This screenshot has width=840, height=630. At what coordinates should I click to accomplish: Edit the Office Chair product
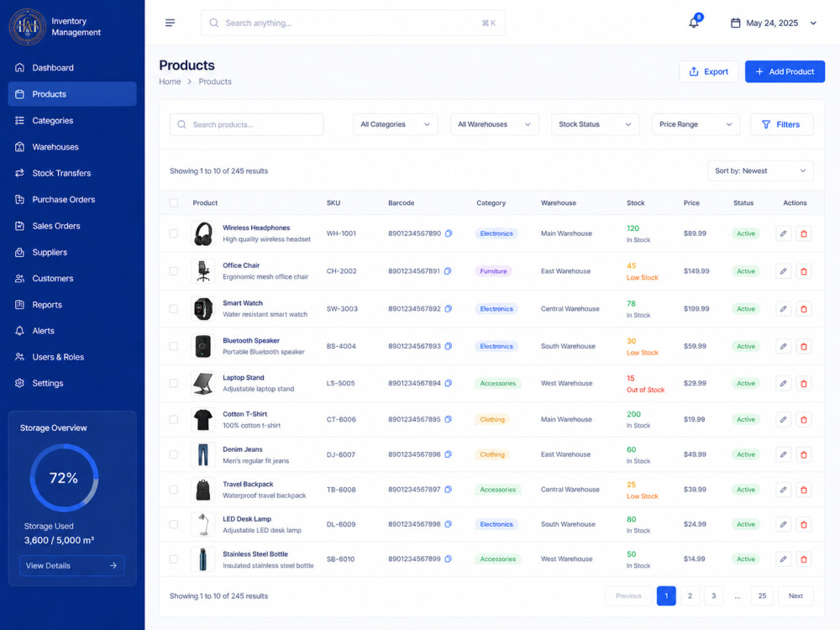(783, 271)
